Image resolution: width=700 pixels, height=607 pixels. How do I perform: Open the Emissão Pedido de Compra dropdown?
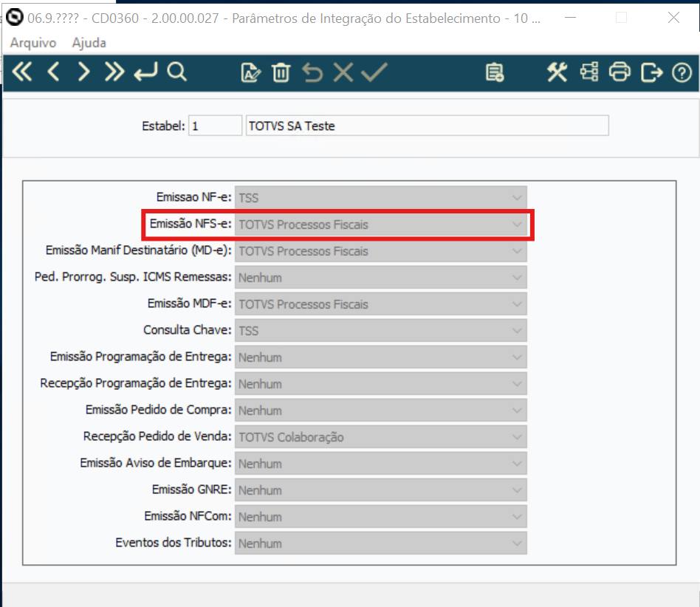(x=381, y=410)
